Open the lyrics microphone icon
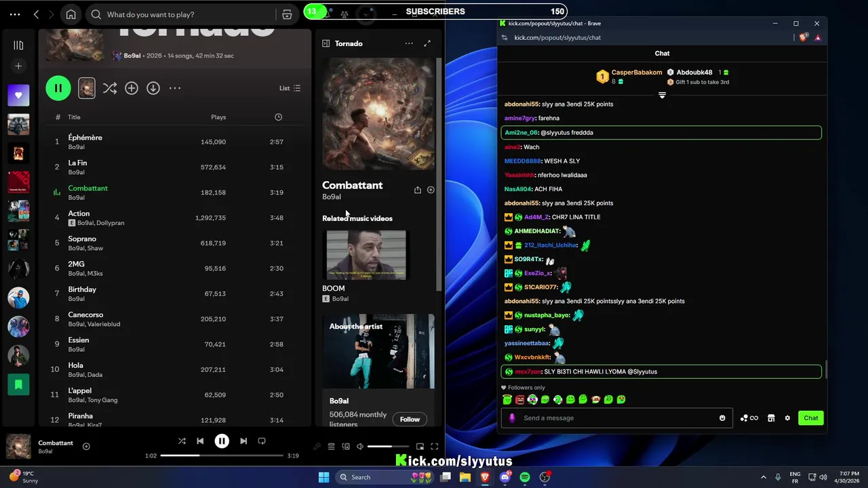 [317, 447]
